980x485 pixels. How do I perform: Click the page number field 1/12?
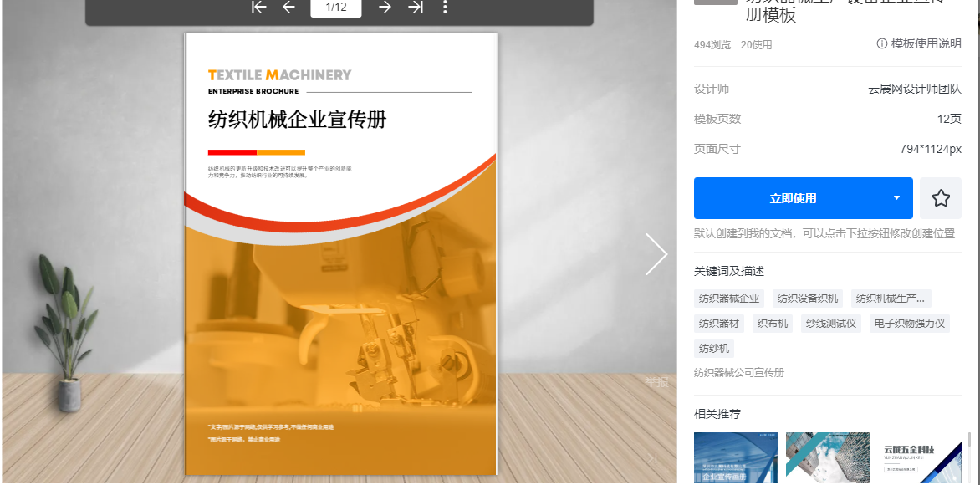(x=336, y=8)
